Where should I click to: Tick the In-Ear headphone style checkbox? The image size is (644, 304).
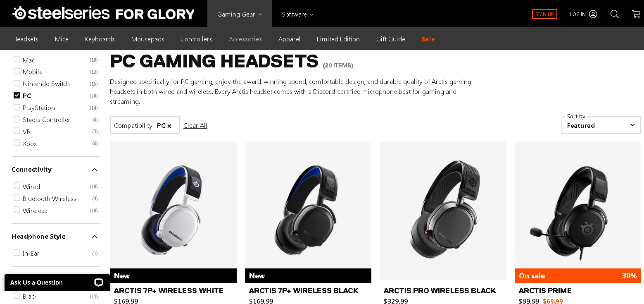click(x=17, y=252)
